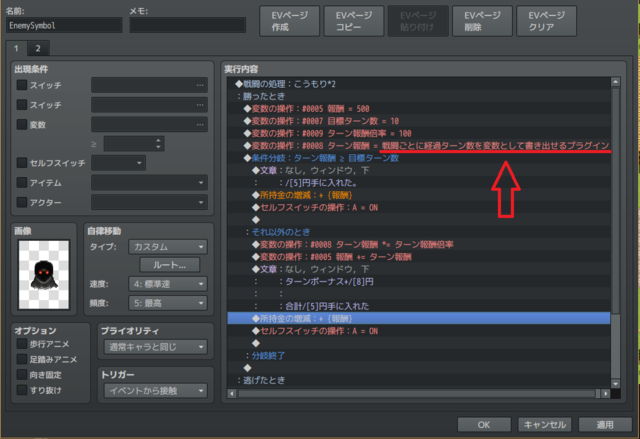Image resolution: width=640 pixels, height=439 pixels.
Task: Toggle the 歩行アニメ option
Action: click(22, 344)
